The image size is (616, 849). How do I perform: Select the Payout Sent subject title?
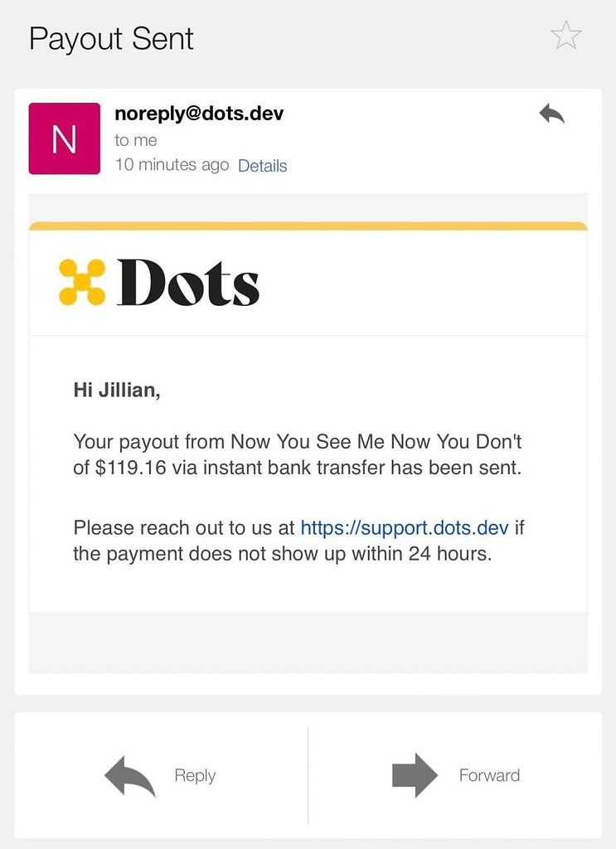111,39
